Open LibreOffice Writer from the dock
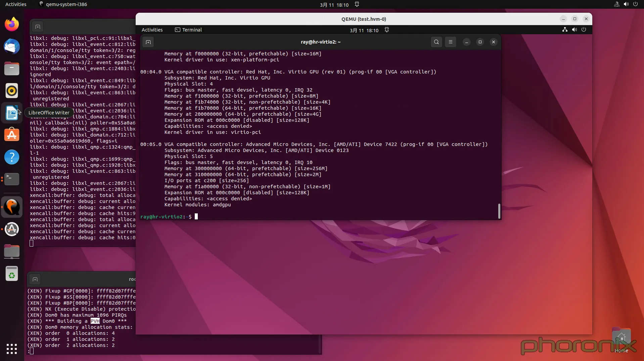Image resolution: width=644 pixels, height=361 pixels. [x=12, y=113]
